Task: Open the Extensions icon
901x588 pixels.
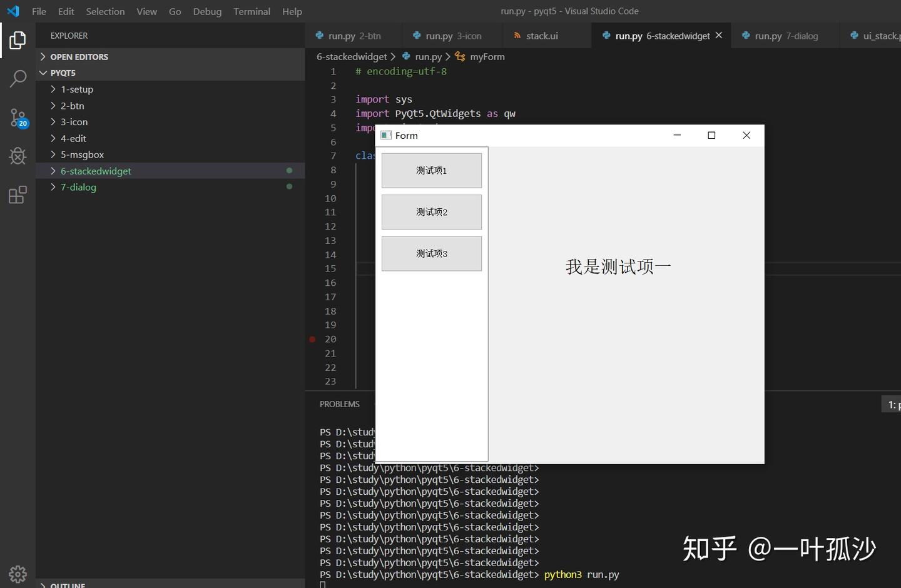Action: (17, 195)
